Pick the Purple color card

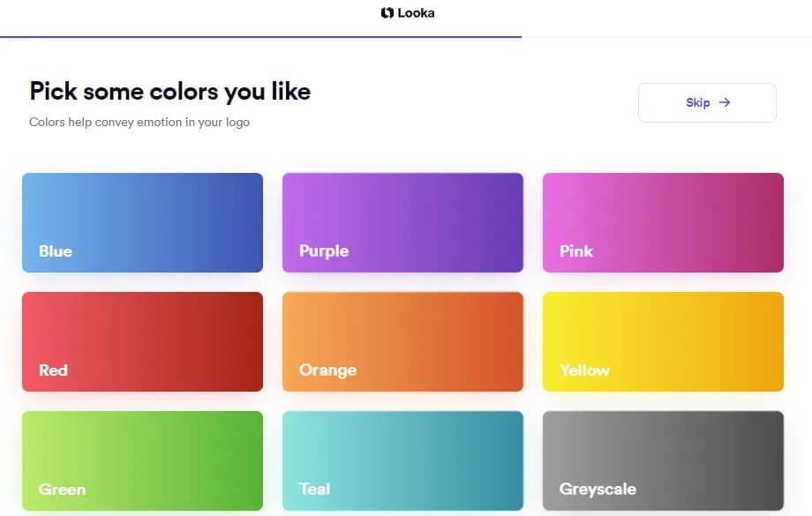click(x=402, y=222)
